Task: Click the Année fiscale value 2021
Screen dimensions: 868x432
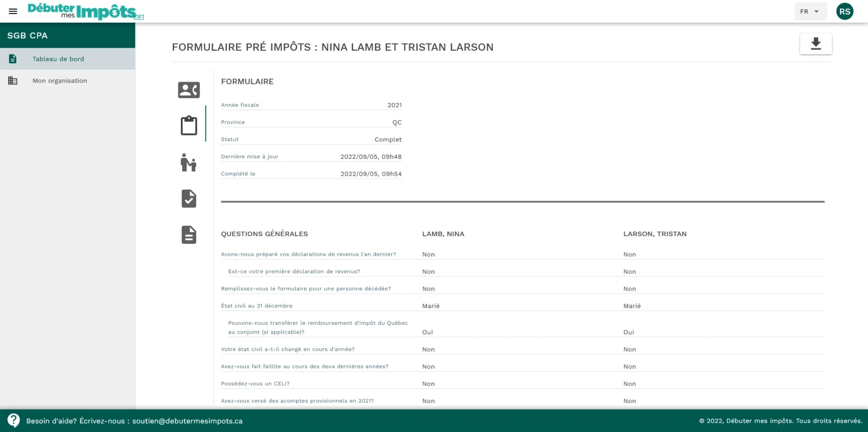Action: 394,105
